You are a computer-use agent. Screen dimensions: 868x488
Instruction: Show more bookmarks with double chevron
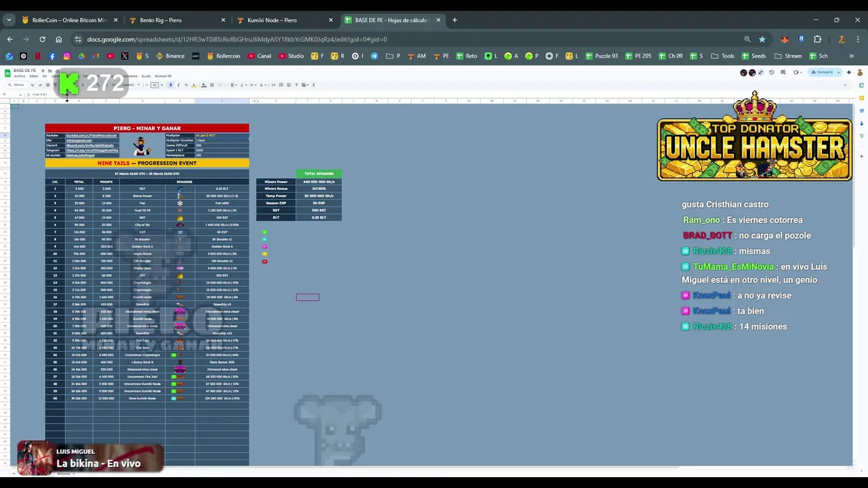(851, 56)
